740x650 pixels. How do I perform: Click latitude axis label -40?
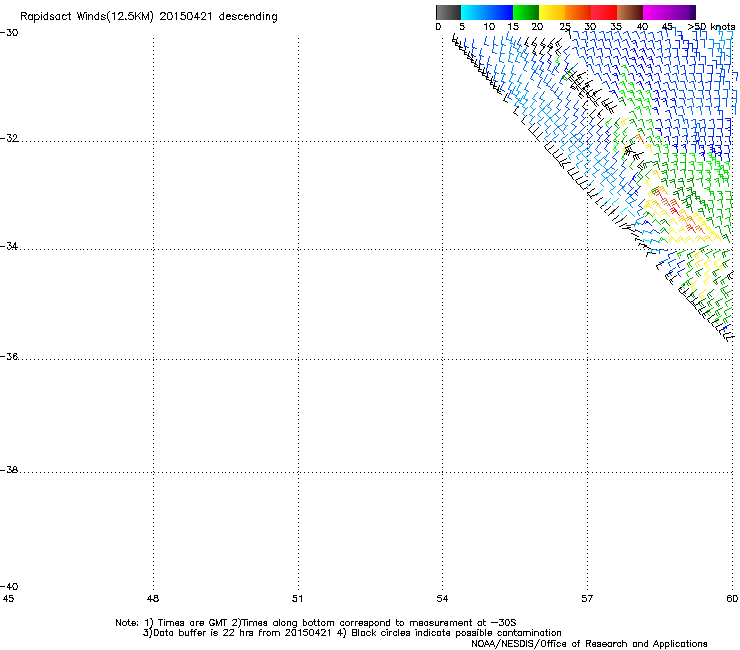pos(9,586)
